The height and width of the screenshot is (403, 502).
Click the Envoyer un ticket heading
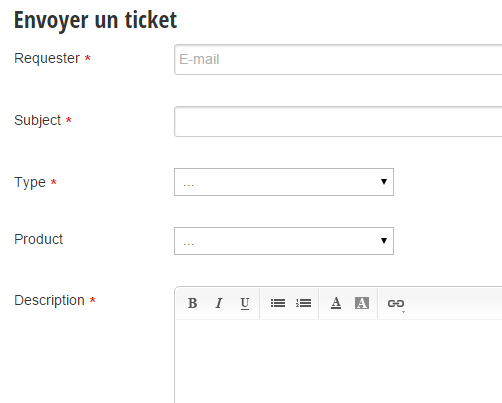pyautogui.click(x=95, y=20)
